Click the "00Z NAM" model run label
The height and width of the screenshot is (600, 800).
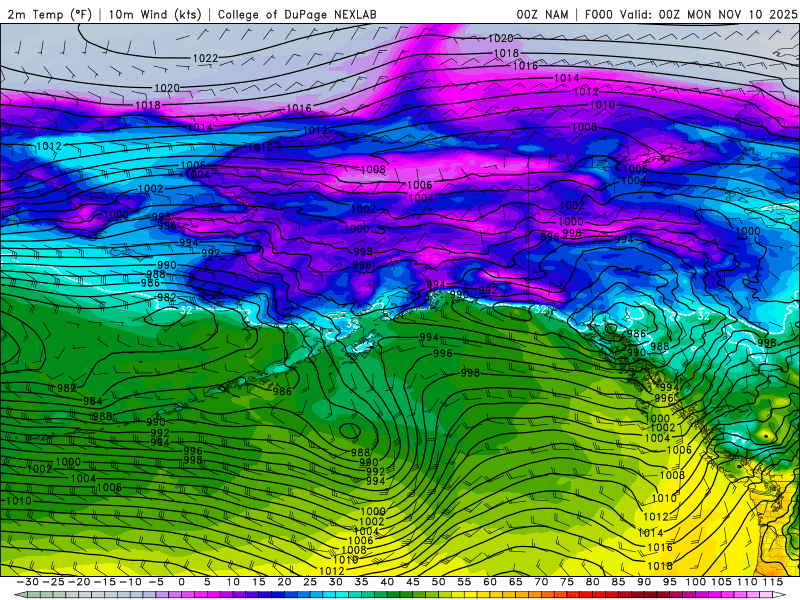542,14
